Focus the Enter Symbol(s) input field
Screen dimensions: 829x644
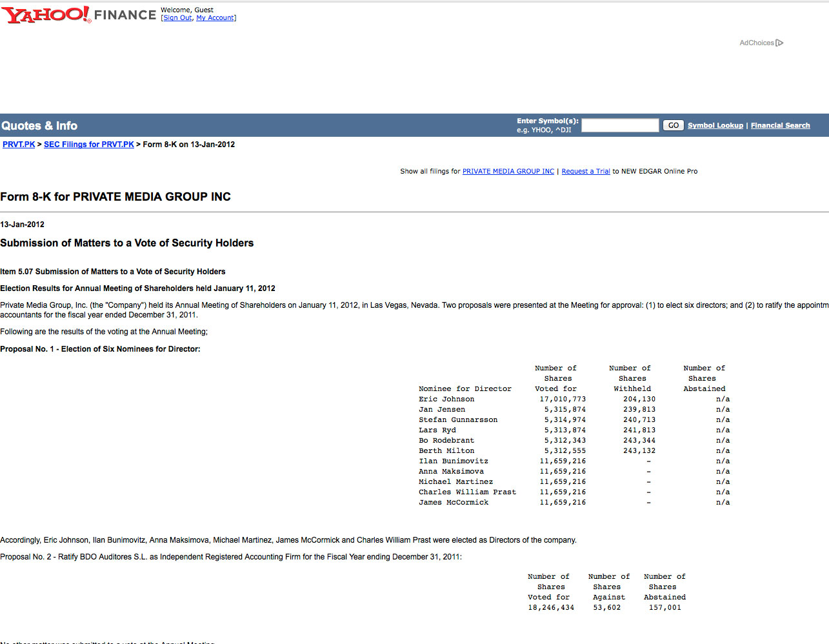coord(619,125)
